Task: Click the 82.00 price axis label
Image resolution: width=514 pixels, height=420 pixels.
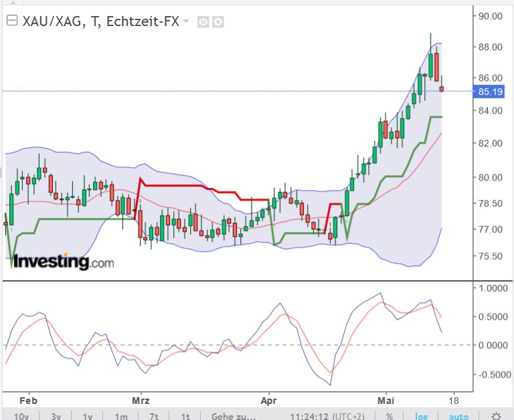Action: click(x=491, y=143)
